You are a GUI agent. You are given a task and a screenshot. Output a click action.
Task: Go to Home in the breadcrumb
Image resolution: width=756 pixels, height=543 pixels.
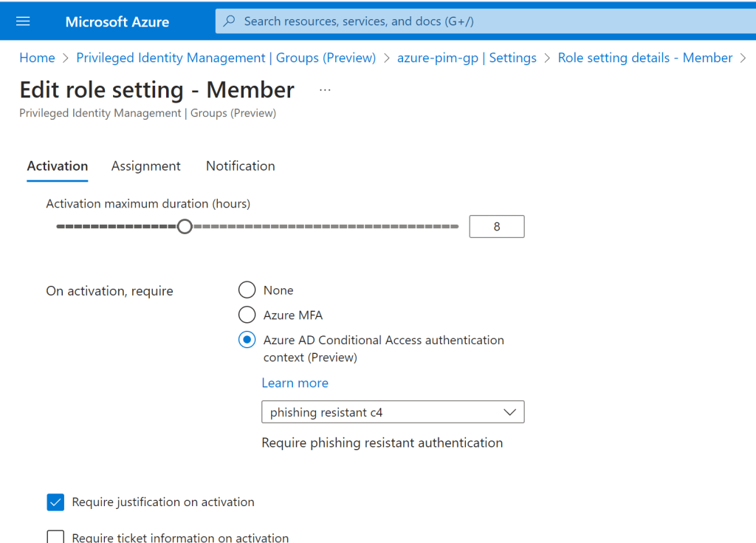[x=37, y=58]
